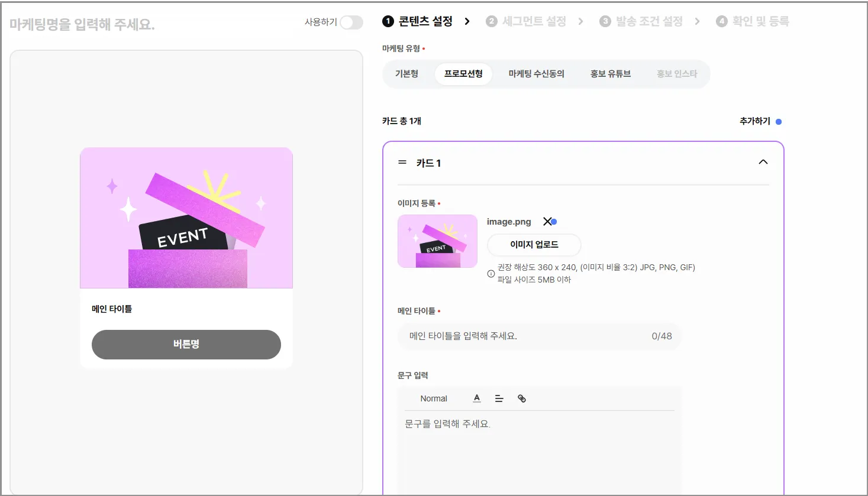Select the 홍보 유튜브 marketing type
Screen dimensions: 868x496
[610, 74]
